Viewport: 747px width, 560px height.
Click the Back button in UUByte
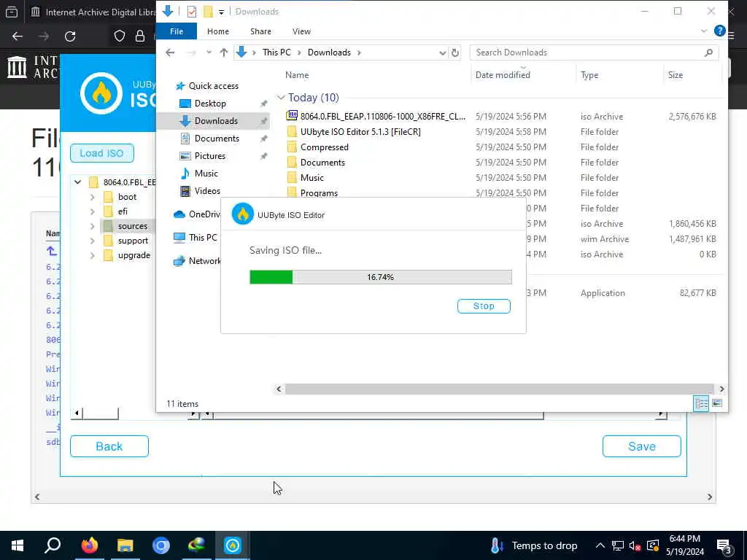pos(109,446)
